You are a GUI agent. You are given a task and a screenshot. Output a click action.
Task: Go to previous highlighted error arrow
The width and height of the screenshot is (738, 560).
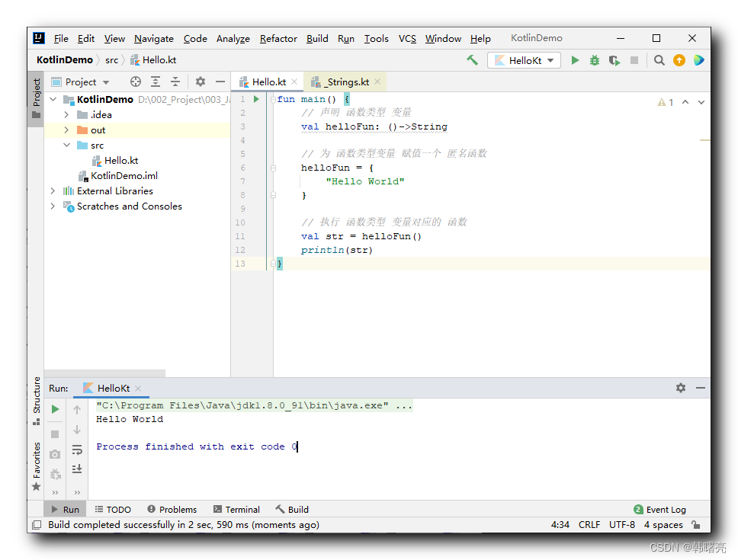coord(685,102)
